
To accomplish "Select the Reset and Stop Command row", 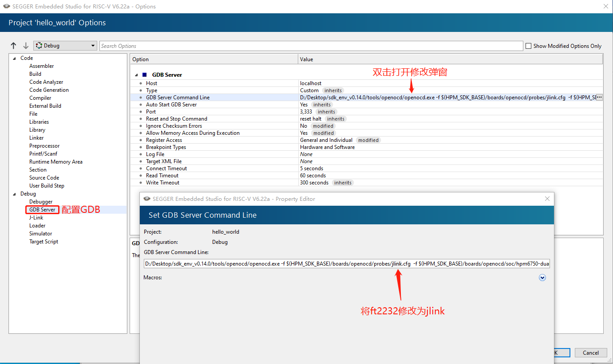I will 367,119.
